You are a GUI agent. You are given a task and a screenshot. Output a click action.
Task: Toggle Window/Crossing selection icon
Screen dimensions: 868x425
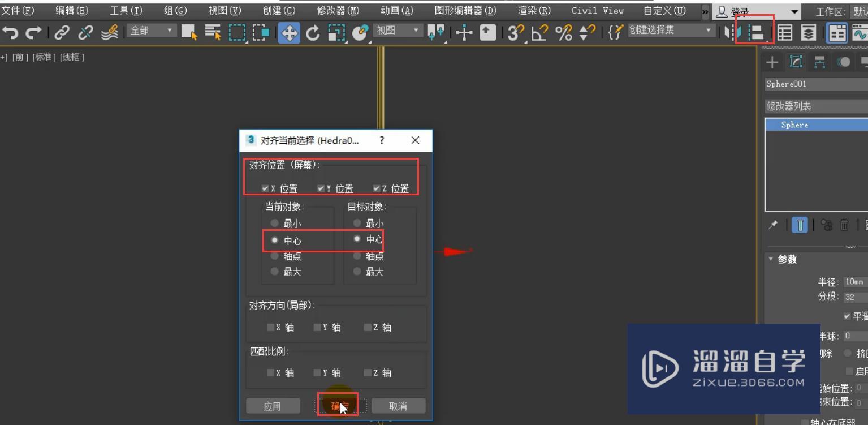point(261,33)
